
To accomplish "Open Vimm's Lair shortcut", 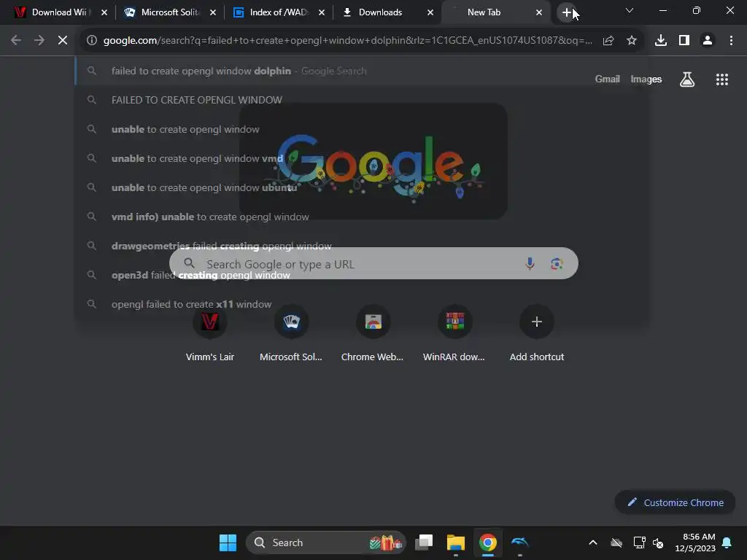I will [x=209, y=333].
